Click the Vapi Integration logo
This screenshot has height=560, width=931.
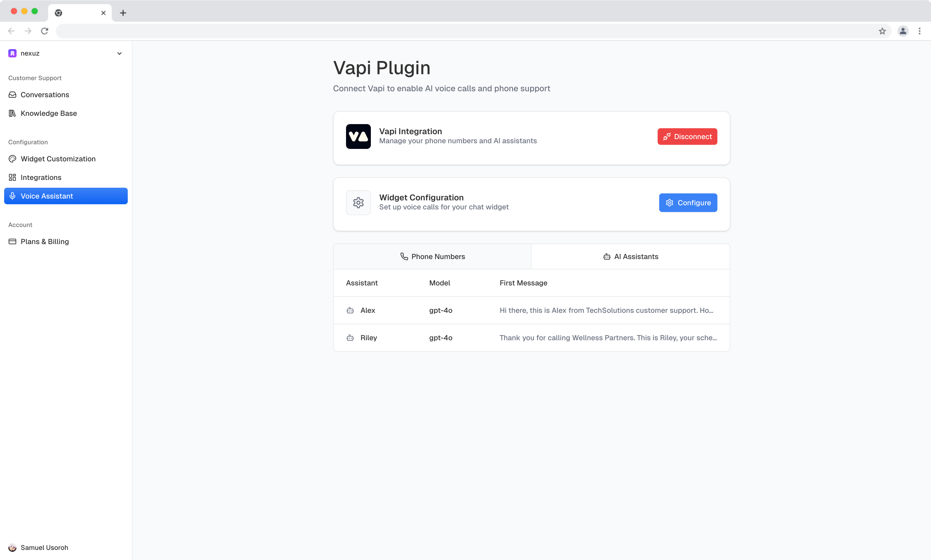[x=358, y=136]
